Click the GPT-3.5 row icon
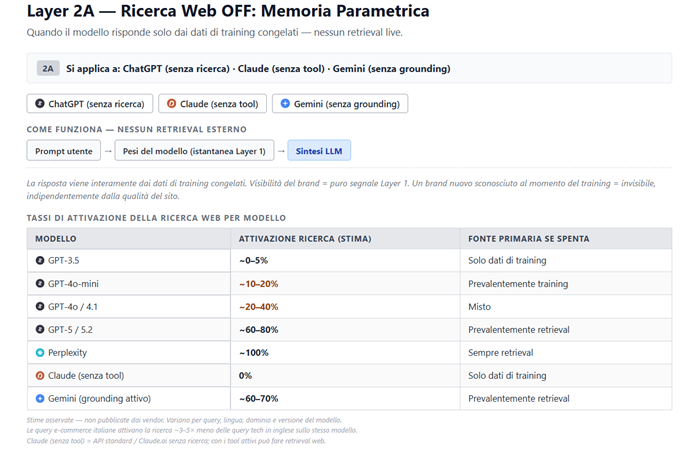Image resolution: width=700 pixels, height=455 pixels. click(39, 260)
